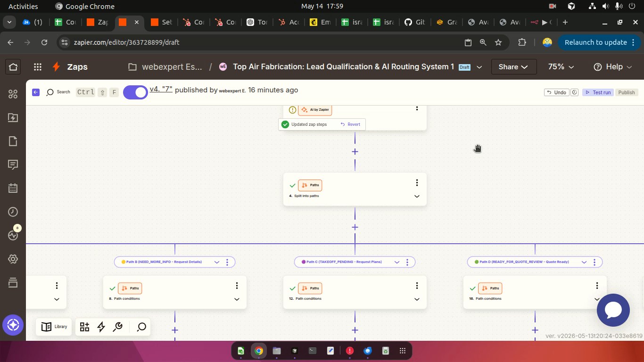The height and width of the screenshot is (362, 644).
Task: Open the gear settings icon in sidebar
Action: click(x=13, y=259)
